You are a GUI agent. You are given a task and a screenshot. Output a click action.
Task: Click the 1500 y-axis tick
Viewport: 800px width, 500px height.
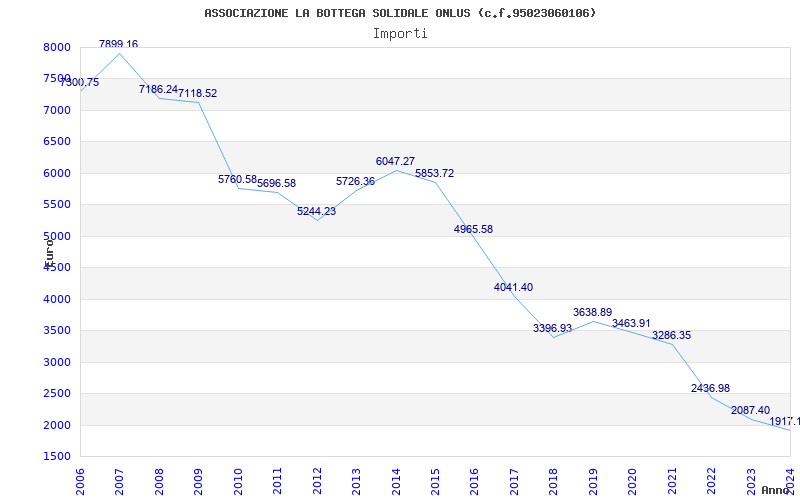(x=57, y=457)
